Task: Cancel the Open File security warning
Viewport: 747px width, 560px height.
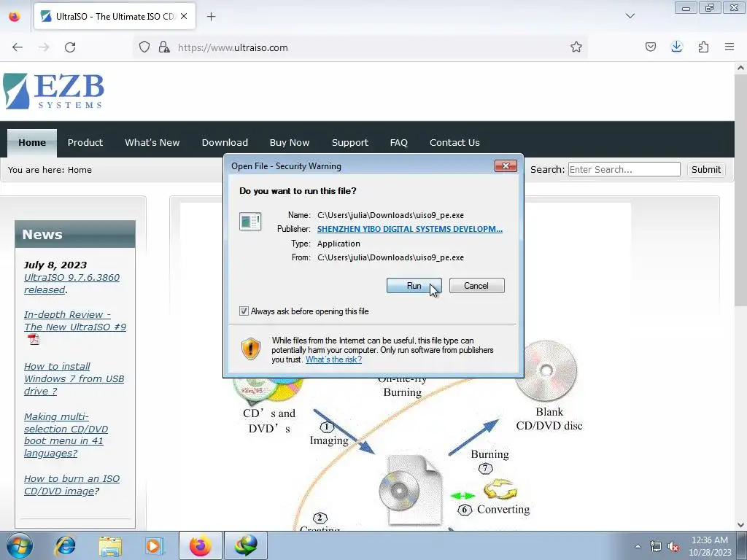Action: [476, 286]
